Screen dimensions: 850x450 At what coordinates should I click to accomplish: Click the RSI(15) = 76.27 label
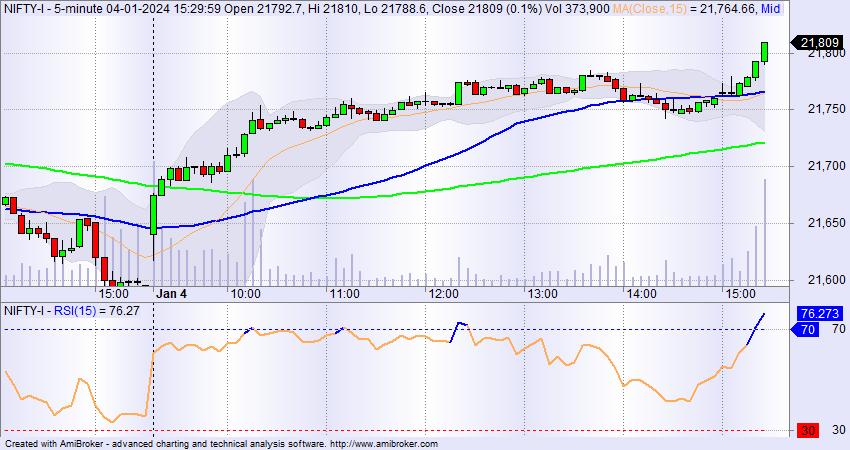point(96,311)
